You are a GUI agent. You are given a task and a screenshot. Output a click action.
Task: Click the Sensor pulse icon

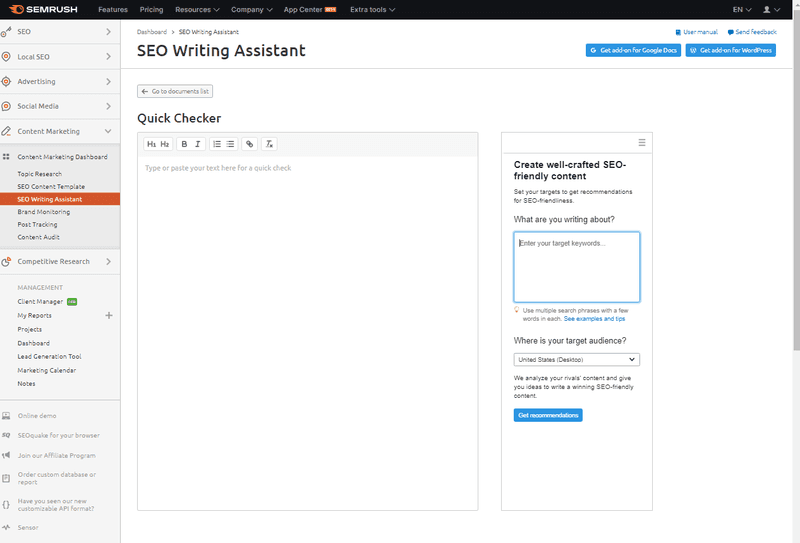click(x=6, y=527)
